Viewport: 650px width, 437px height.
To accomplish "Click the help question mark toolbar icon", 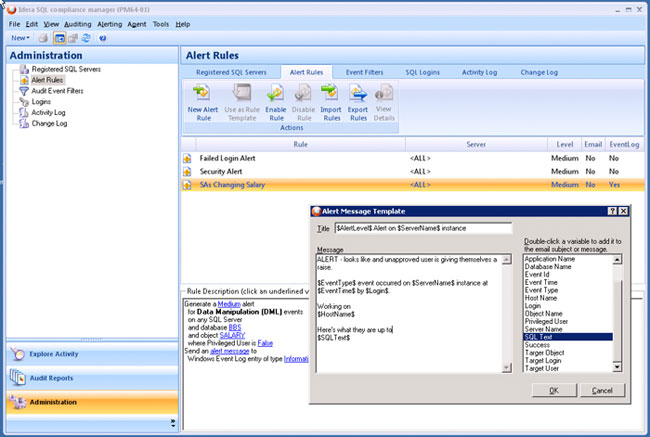I will [x=103, y=38].
